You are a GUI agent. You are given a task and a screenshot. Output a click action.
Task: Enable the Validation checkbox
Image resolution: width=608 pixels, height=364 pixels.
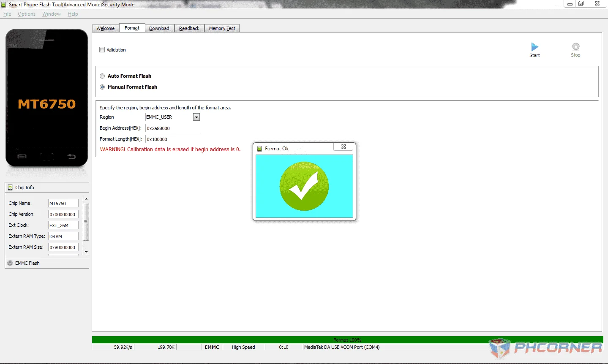pyautogui.click(x=102, y=50)
